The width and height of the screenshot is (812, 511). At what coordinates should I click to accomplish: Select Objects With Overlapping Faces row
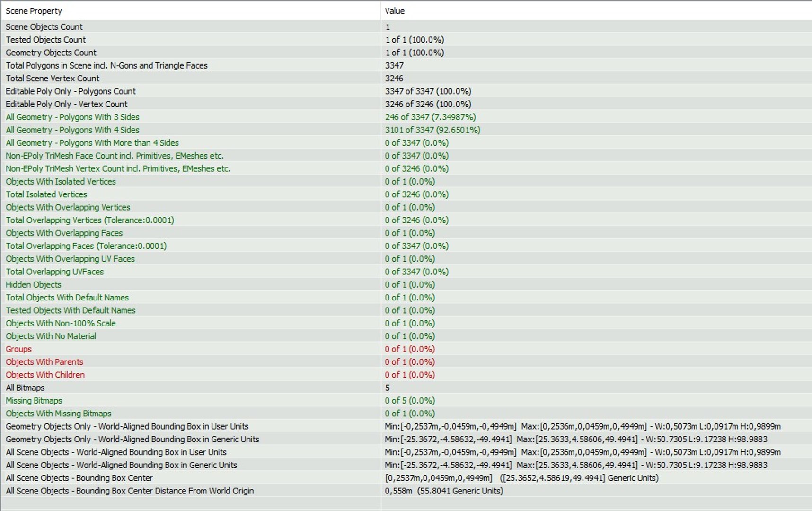click(x=406, y=233)
